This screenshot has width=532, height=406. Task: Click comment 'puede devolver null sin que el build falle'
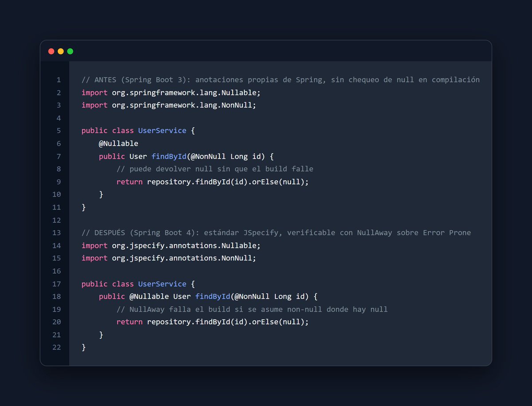point(215,169)
